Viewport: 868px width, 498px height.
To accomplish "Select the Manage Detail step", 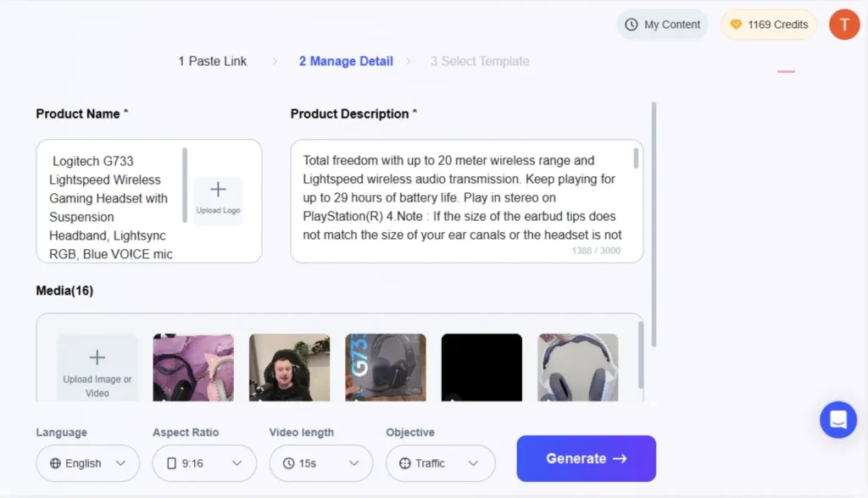I will tap(346, 61).
